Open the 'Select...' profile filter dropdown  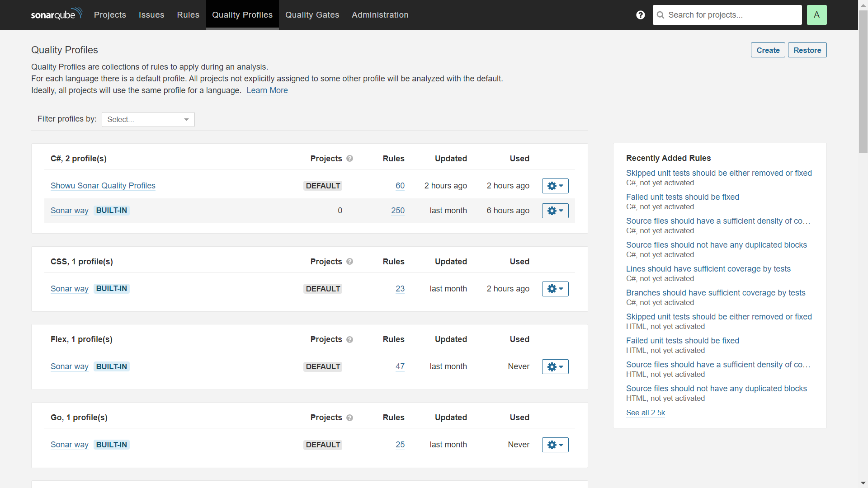pyautogui.click(x=148, y=119)
